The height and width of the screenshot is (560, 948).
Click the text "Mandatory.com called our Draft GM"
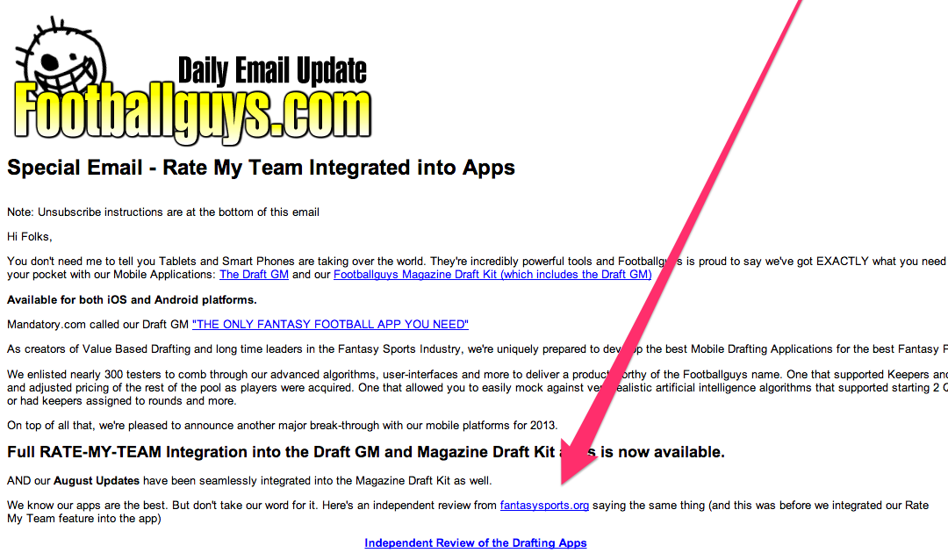98,325
